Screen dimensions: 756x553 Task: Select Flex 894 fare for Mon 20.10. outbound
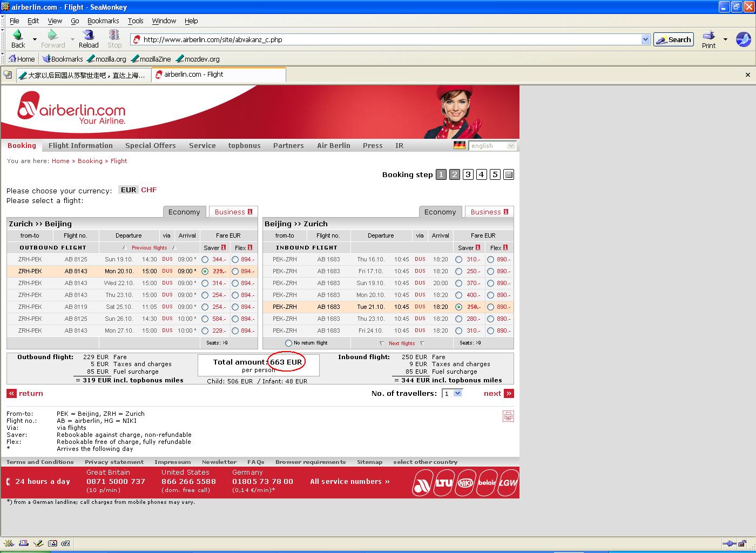point(235,272)
